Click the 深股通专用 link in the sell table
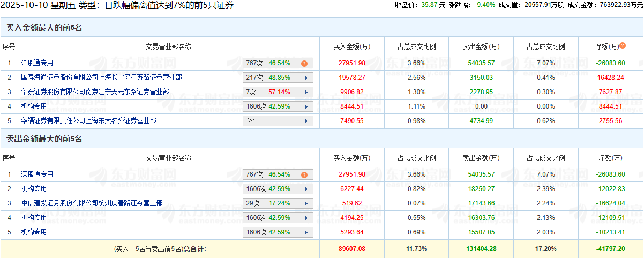Image resolution: width=644 pixels, height=259 pixels. tap(37, 174)
